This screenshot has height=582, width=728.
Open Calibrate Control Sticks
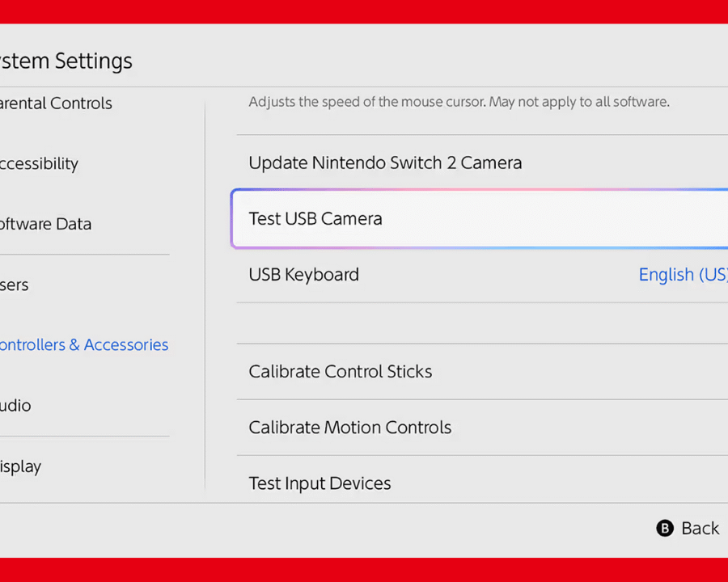click(x=482, y=371)
